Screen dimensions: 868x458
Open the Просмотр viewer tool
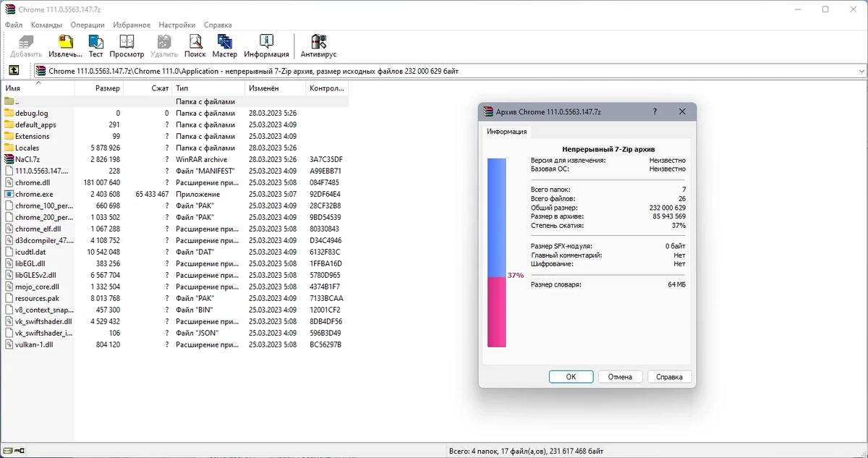(127, 46)
